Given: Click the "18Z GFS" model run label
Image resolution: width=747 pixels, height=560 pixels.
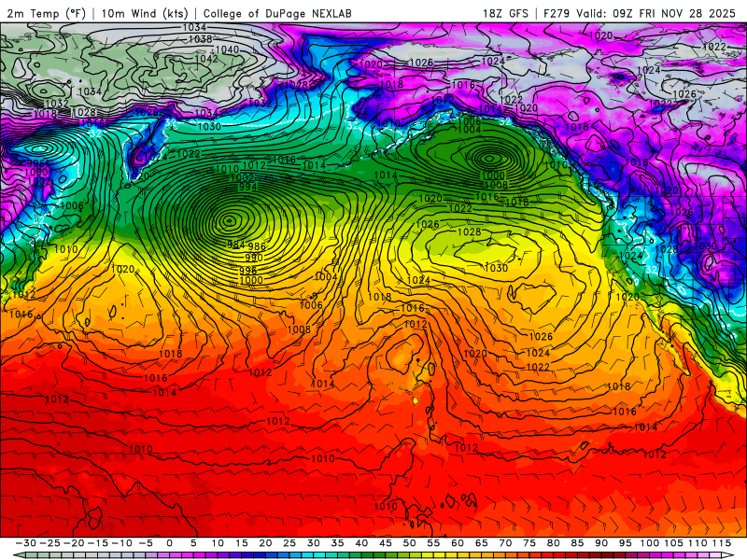Looking at the screenshot, I should pyautogui.click(x=505, y=13).
